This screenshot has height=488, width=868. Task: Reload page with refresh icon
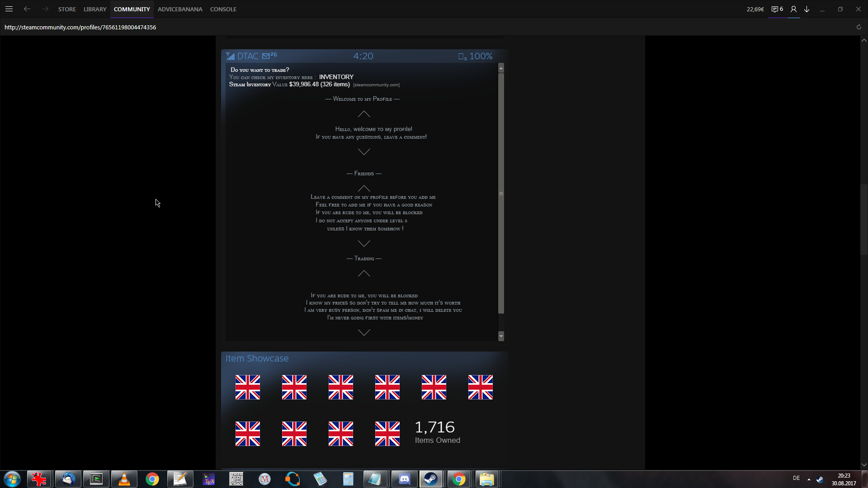pyautogui.click(x=859, y=27)
